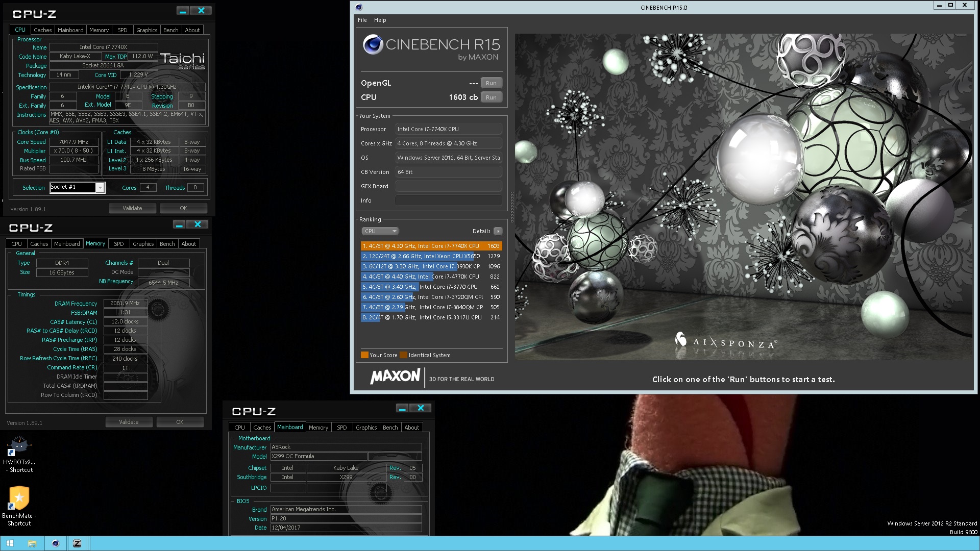The image size is (980, 551).
Task: Click the Info input field in Cinebench
Action: click(x=448, y=201)
